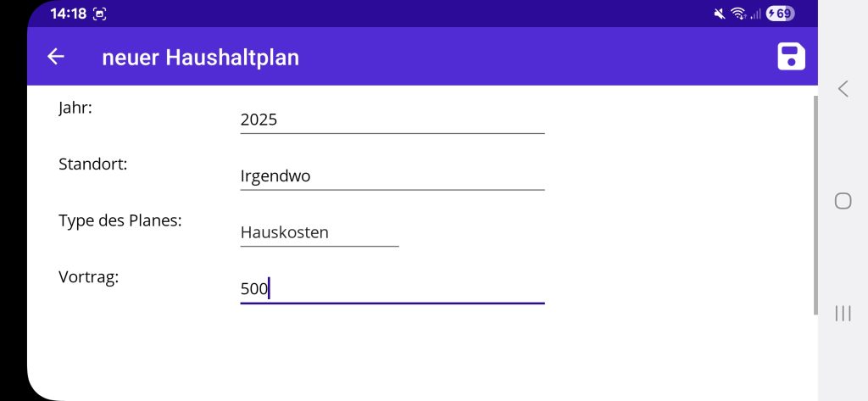Tap the screen capture icon next to the clock
Screen dimensions: 868x401
click(100, 14)
